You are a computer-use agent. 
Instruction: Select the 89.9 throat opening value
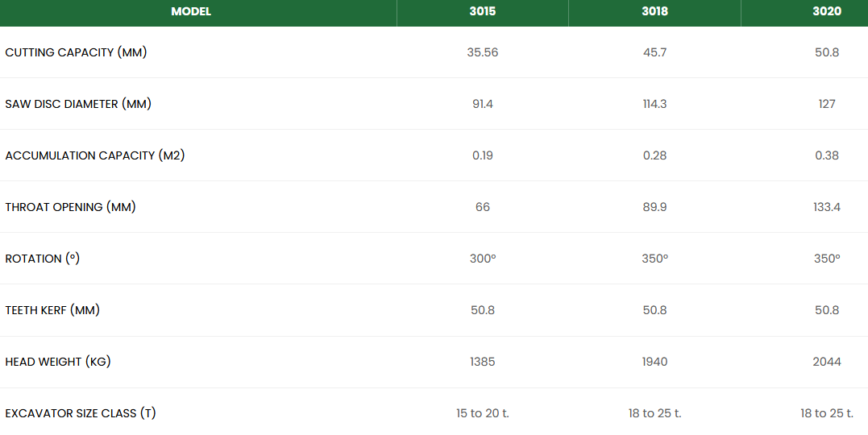point(654,207)
